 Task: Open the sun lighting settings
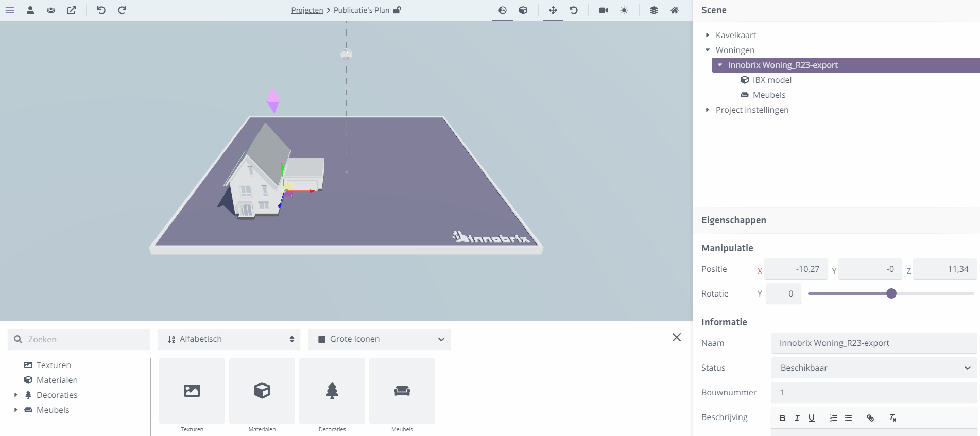click(x=624, y=10)
